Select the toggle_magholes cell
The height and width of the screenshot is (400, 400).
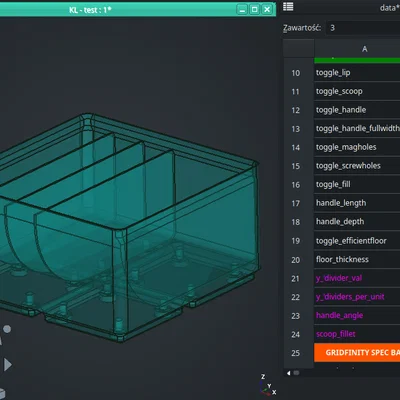[x=357, y=147]
